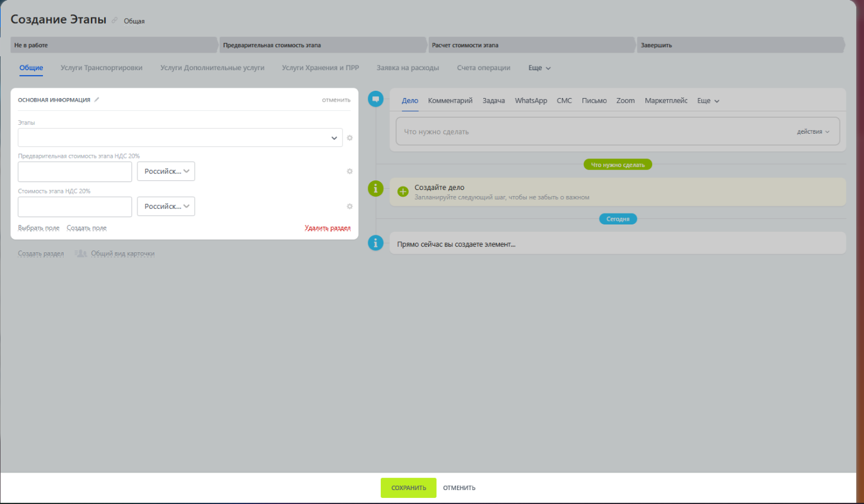Screen dimensions: 864x504
Task: Set stage to Завершить
Action: point(740,45)
